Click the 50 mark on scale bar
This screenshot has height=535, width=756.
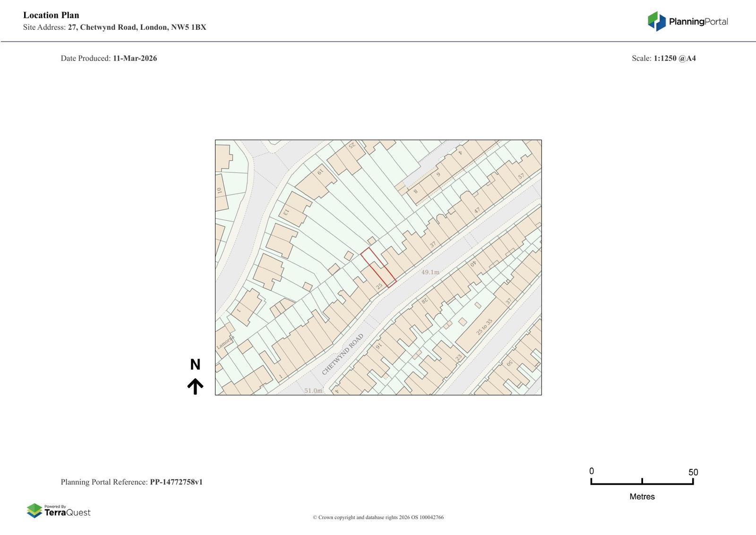click(x=693, y=472)
